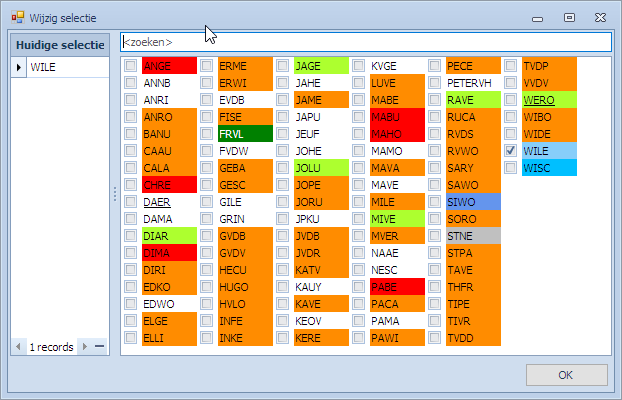
Task: Select the WISC checkbox
Action: (511, 168)
